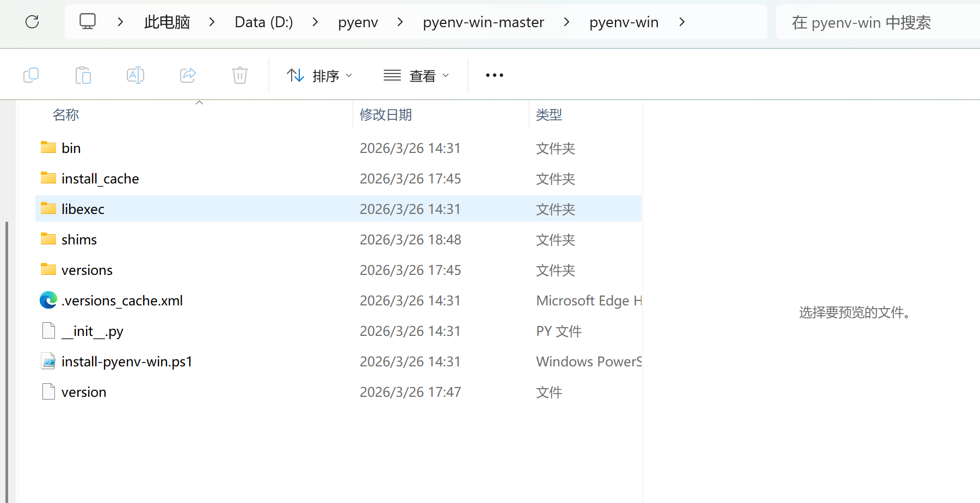980x503 pixels.
Task: Click the 文件 type cell of version
Action: tap(549, 392)
